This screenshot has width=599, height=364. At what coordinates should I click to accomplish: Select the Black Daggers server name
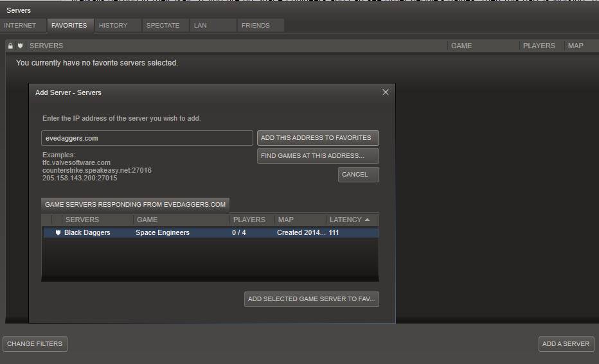87,232
